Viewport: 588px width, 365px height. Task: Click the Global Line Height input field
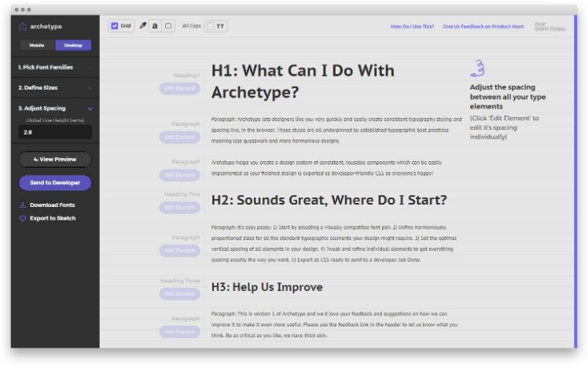[x=55, y=132]
